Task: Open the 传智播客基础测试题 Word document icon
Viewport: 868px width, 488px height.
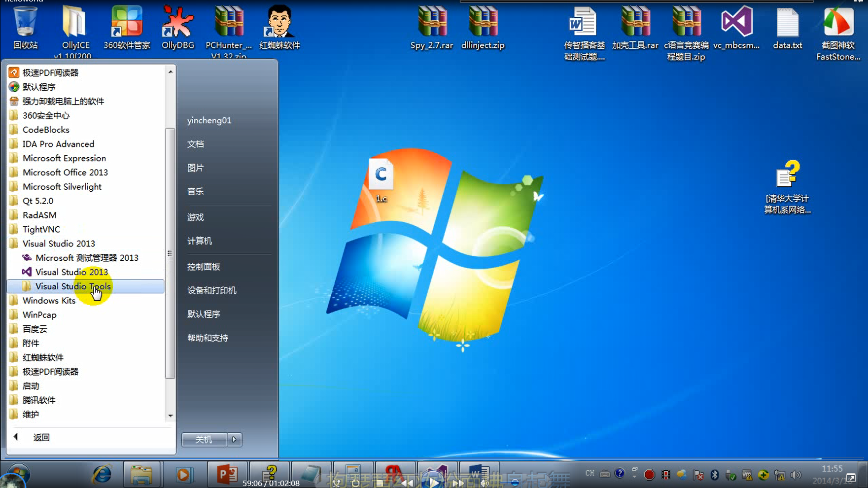Action: tap(585, 34)
